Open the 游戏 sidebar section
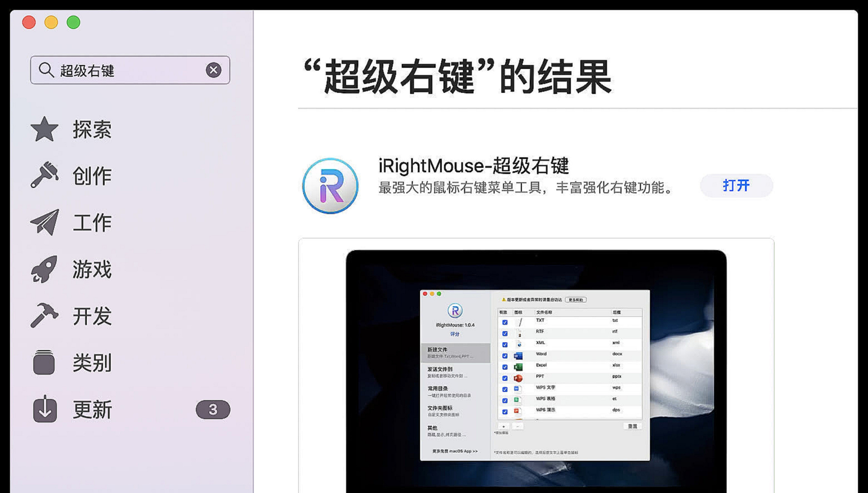 [92, 269]
